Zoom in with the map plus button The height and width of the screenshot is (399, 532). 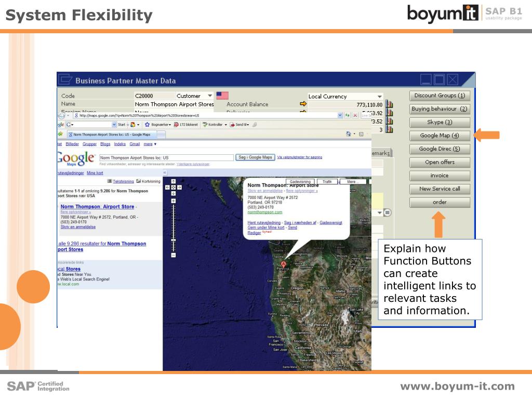point(174,201)
